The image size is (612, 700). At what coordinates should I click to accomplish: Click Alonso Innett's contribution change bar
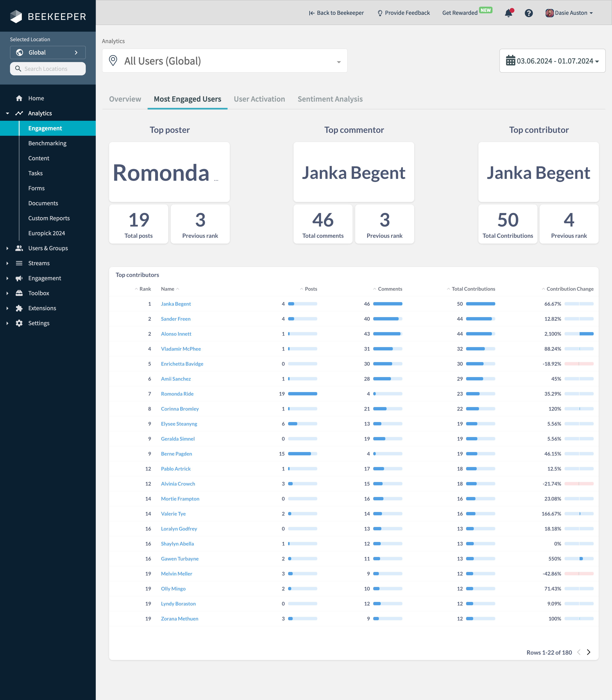[x=579, y=334]
